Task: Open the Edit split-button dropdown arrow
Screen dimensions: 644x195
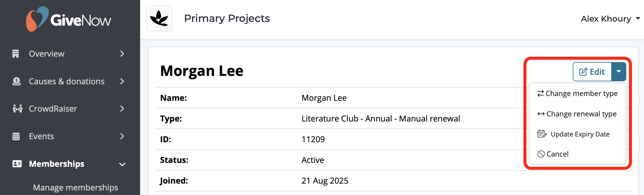Action: pos(618,72)
